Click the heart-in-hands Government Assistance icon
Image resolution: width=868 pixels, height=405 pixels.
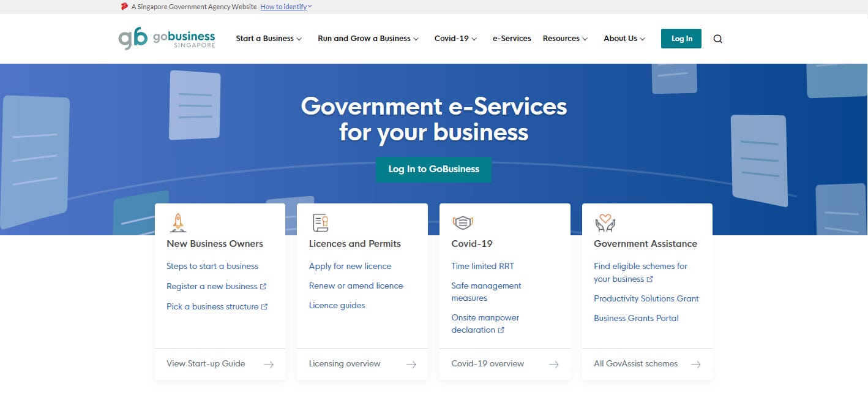coord(605,223)
